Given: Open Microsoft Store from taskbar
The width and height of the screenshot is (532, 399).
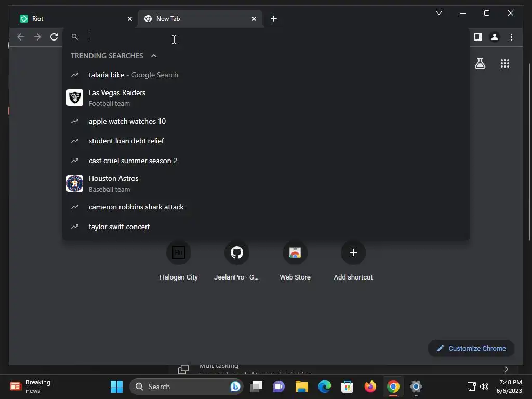Looking at the screenshot, I should 347,387.
